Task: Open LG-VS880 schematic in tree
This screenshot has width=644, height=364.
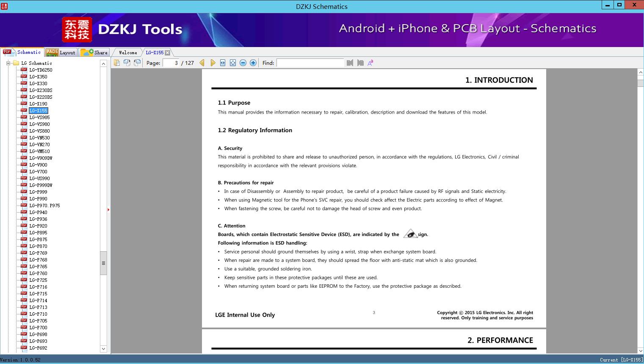Action: pos(39,131)
